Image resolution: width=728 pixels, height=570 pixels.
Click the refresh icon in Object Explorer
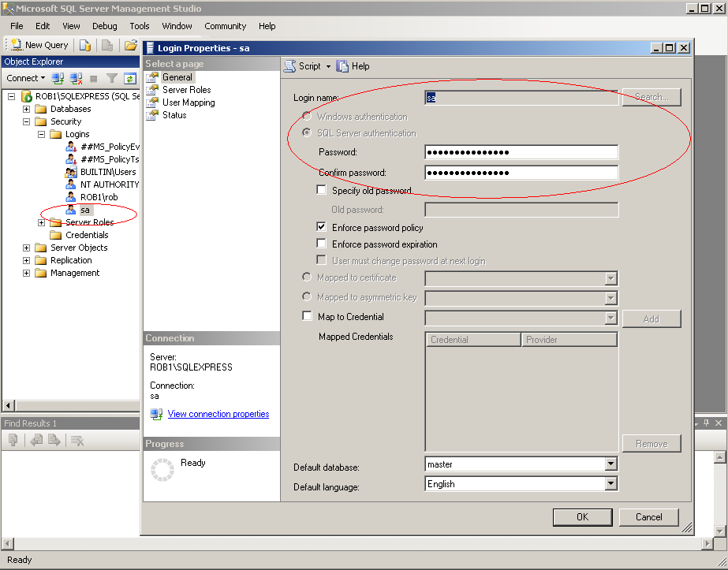130,79
